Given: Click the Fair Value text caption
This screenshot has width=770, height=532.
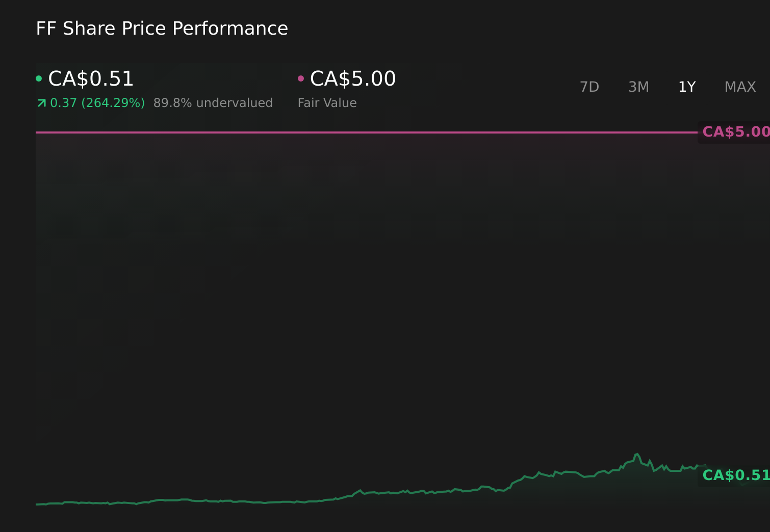Looking at the screenshot, I should [327, 102].
